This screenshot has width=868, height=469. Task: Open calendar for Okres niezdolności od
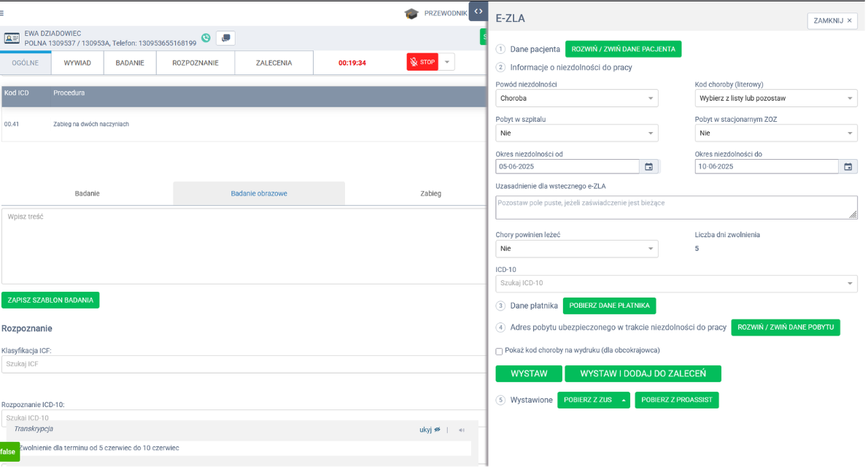pyautogui.click(x=648, y=167)
